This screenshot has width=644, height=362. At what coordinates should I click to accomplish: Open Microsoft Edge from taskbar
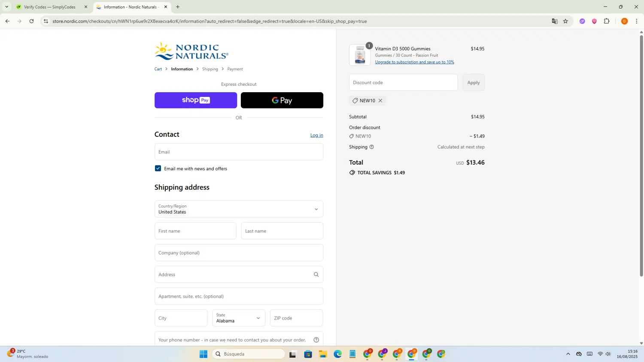click(338, 354)
